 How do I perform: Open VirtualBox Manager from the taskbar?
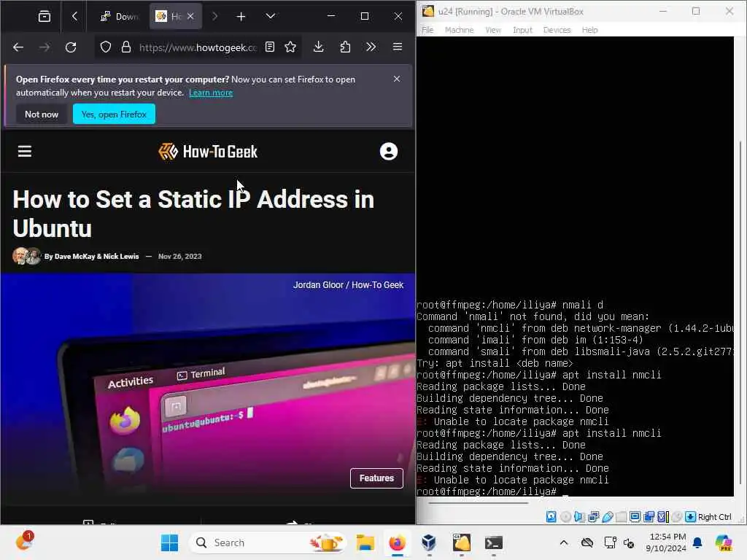[429, 542]
